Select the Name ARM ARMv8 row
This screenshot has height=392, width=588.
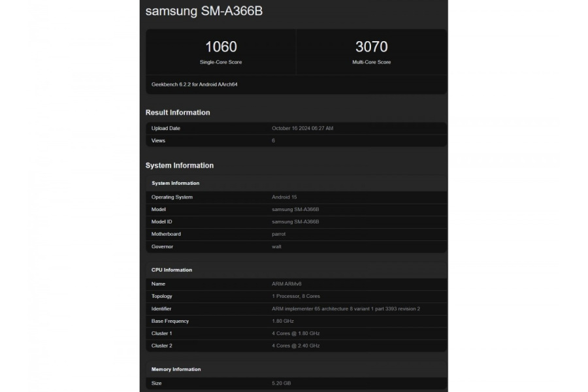pyautogui.click(x=294, y=284)
